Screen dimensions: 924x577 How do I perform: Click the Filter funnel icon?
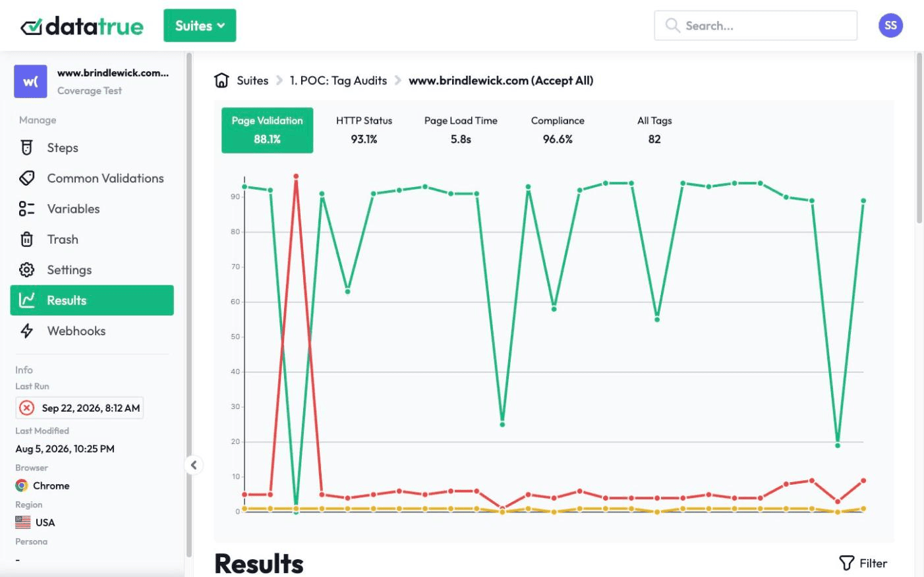(x=847, y=563)
